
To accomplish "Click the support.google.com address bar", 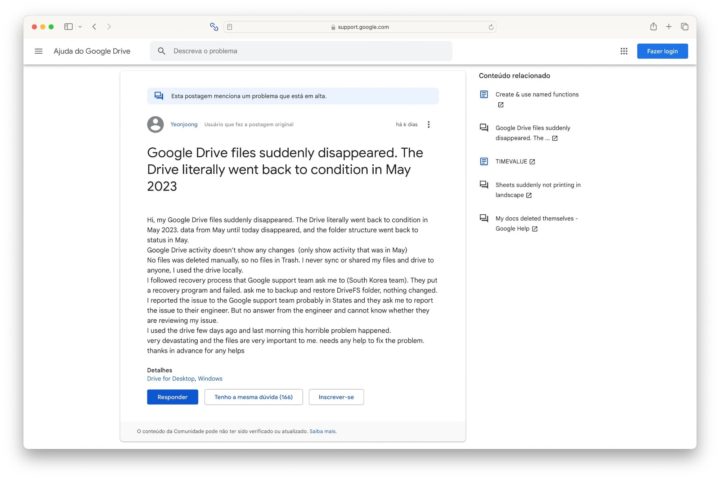I will [360, 27].
